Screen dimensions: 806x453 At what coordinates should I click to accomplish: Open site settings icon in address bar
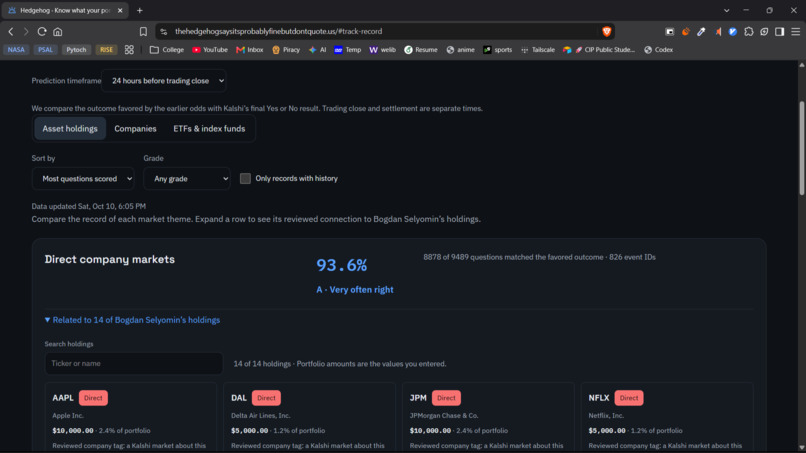(163, 31)
